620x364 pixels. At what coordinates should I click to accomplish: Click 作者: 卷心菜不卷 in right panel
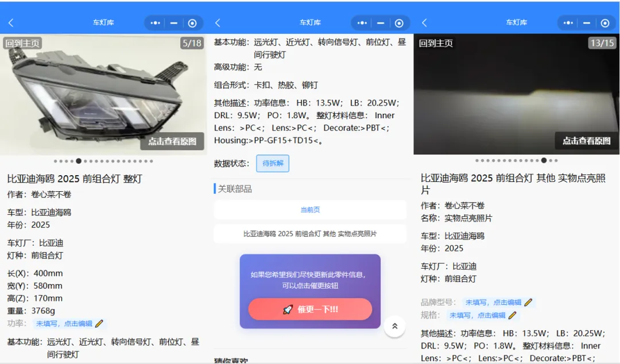453,206
